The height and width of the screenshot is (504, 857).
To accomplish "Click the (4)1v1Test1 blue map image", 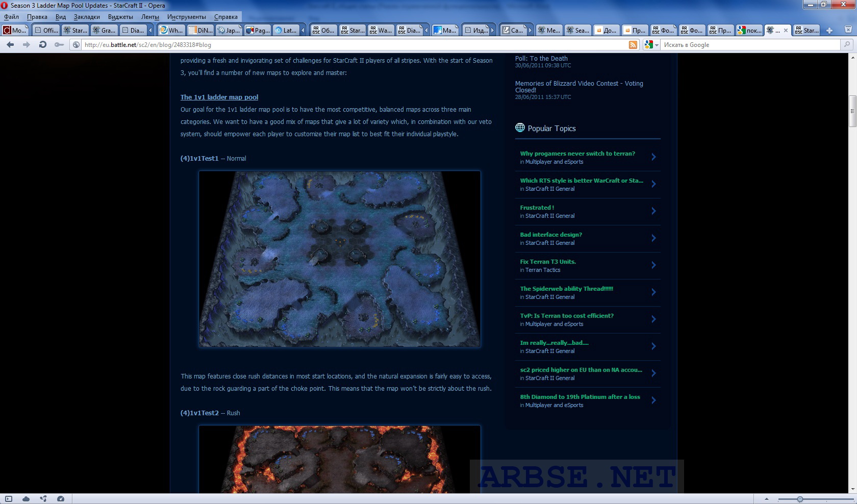I will click(340, 259).
